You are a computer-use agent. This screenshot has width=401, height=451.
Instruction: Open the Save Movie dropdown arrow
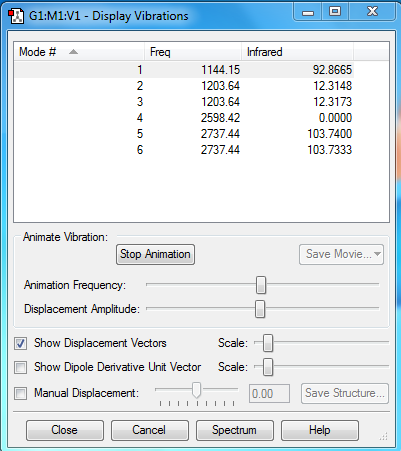[x=377, y=254]
